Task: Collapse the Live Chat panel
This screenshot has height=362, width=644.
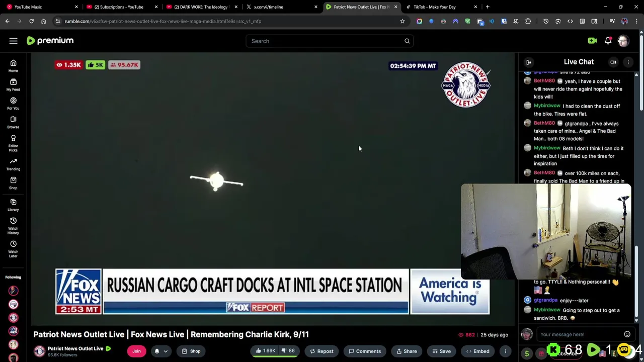Action: click(529, 62)
